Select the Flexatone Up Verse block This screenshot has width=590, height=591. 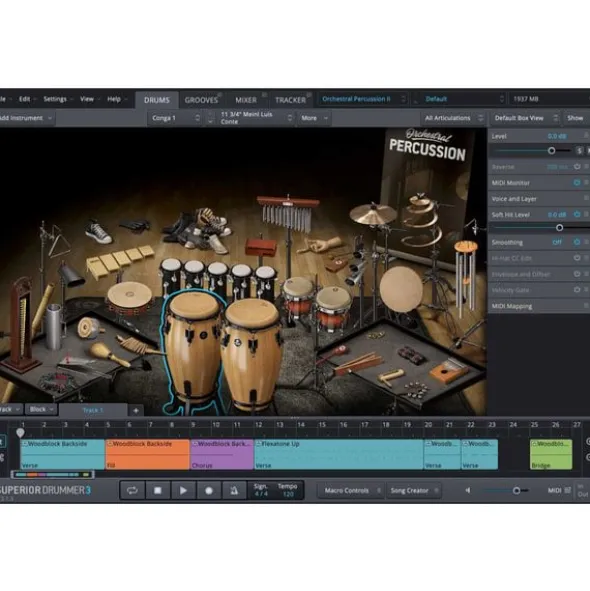[x=339, y=454]
